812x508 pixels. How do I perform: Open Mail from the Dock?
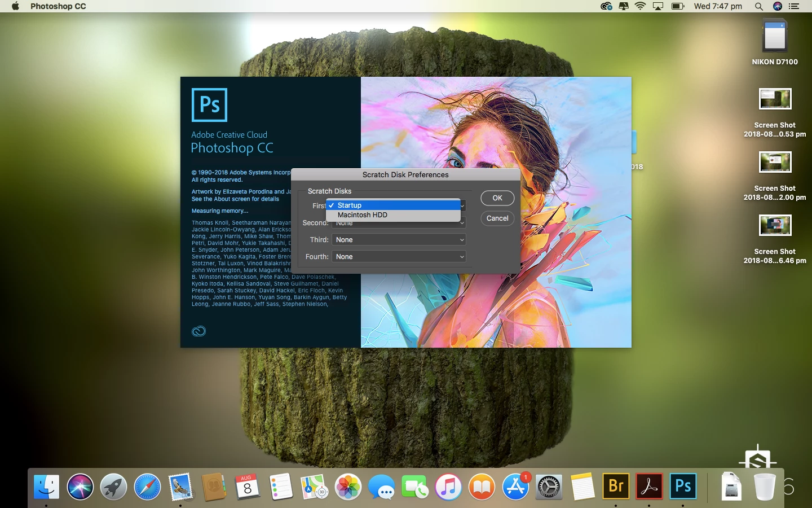pyautogui.click(x=180, y=487)
